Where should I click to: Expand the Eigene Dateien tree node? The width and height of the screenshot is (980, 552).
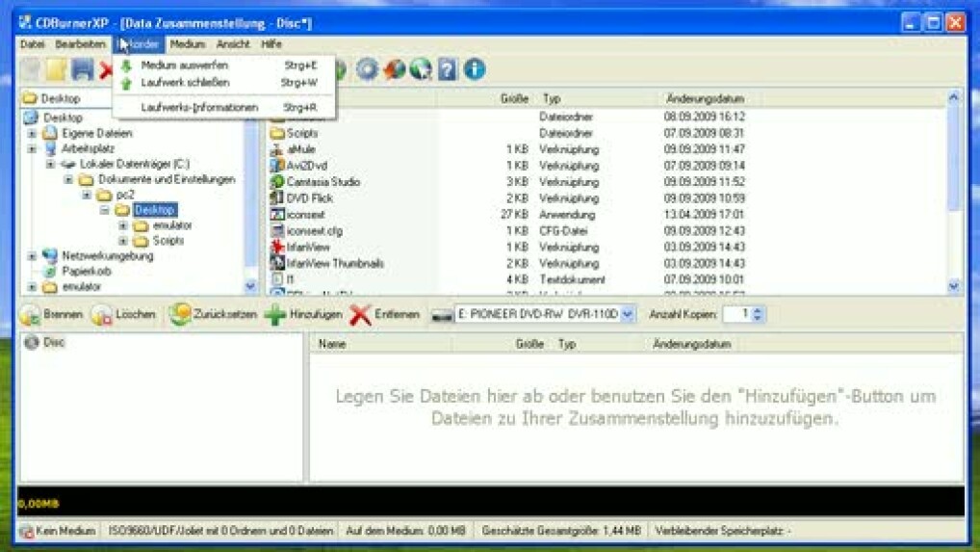(32, 134)
